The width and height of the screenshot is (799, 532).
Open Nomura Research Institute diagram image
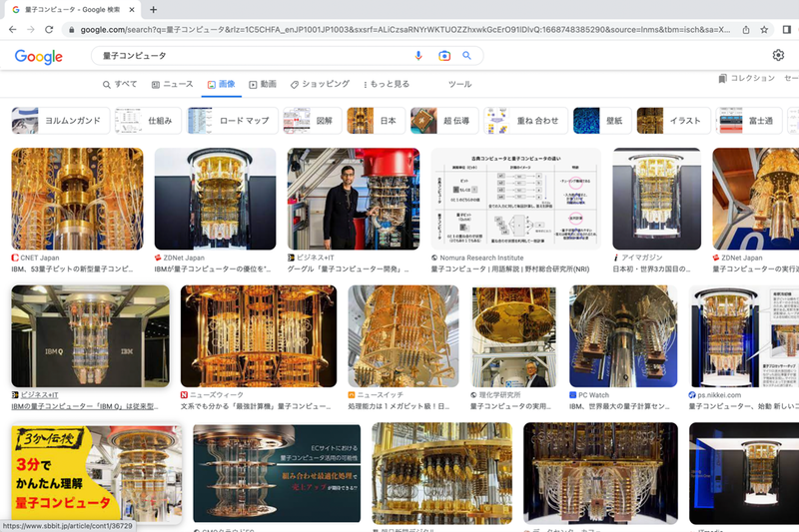pyautogui.click(x=515, y=199)
